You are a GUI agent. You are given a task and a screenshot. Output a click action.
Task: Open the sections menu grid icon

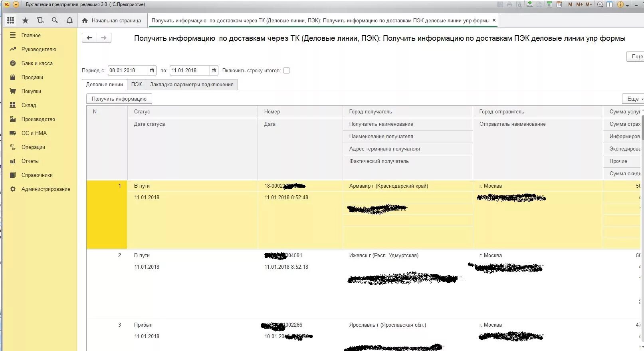pos(11,20)
